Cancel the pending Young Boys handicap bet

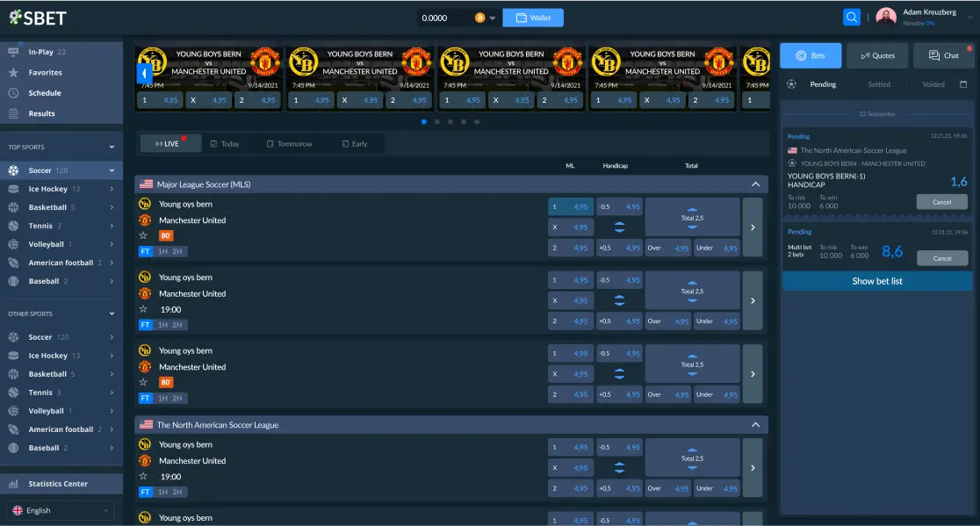point(941,201)
